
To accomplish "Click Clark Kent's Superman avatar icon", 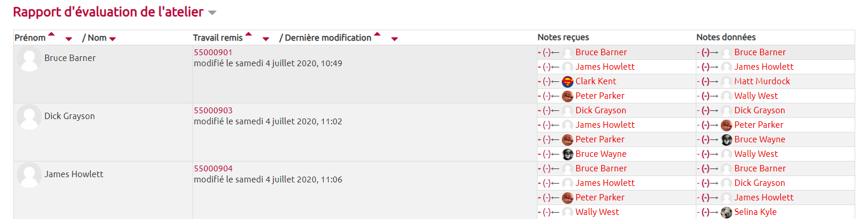I will [x=568, y=81].
